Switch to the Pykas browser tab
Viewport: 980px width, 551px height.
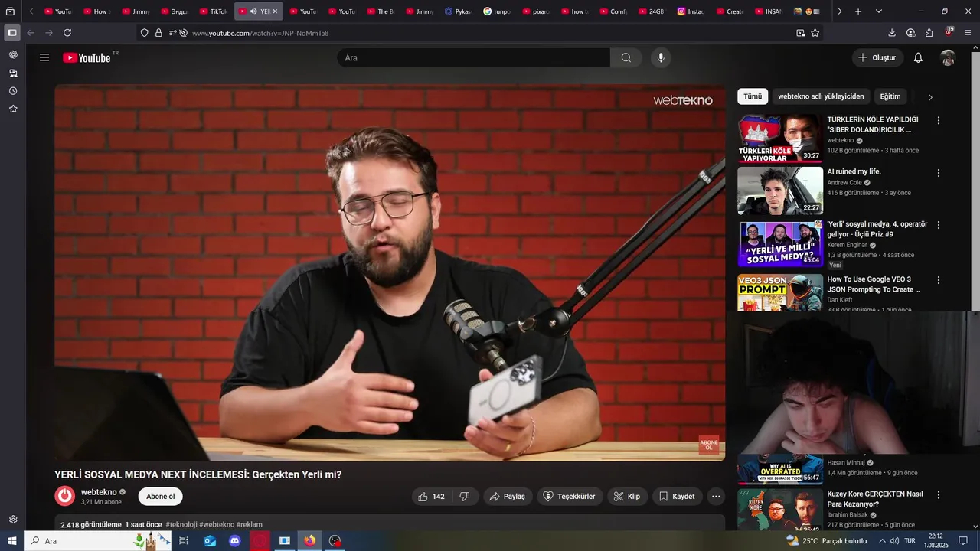pyautogui.click(x=458, y=11)
